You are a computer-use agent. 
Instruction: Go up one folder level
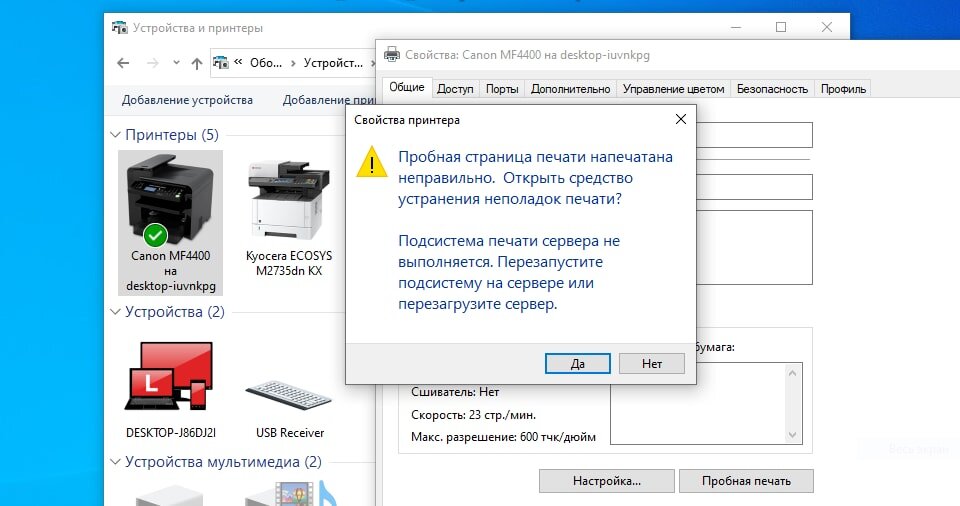197,63
